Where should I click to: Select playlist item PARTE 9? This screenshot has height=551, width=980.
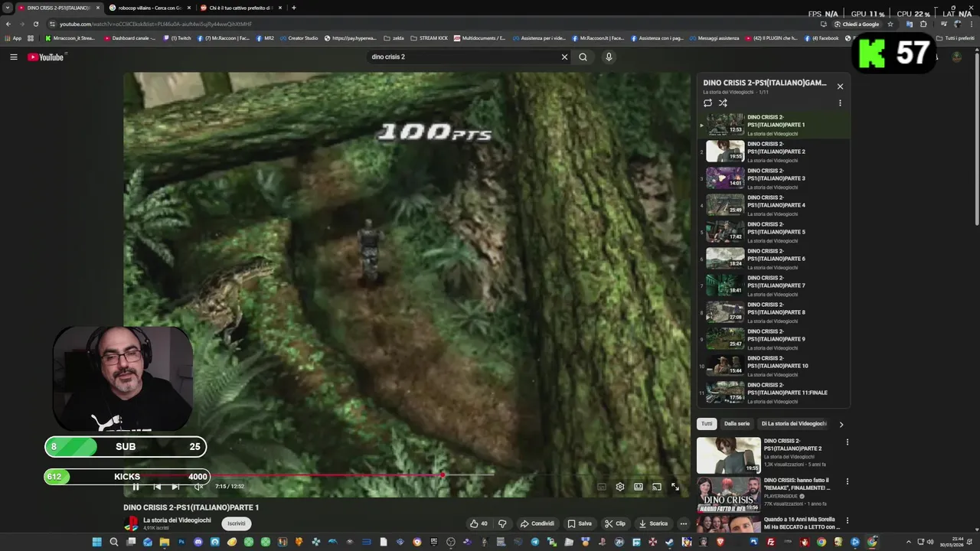pyautogui.click(x=773, y=339)
